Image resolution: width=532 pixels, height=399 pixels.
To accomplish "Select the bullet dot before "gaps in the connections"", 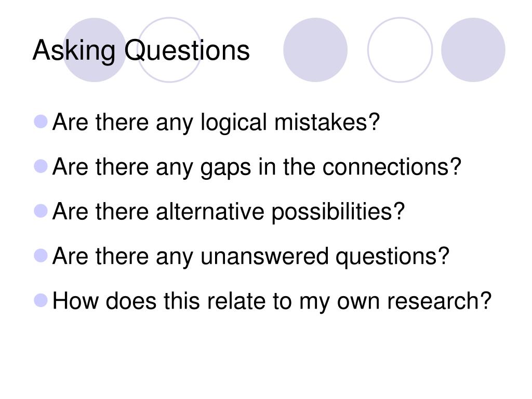I will point(41,166).
